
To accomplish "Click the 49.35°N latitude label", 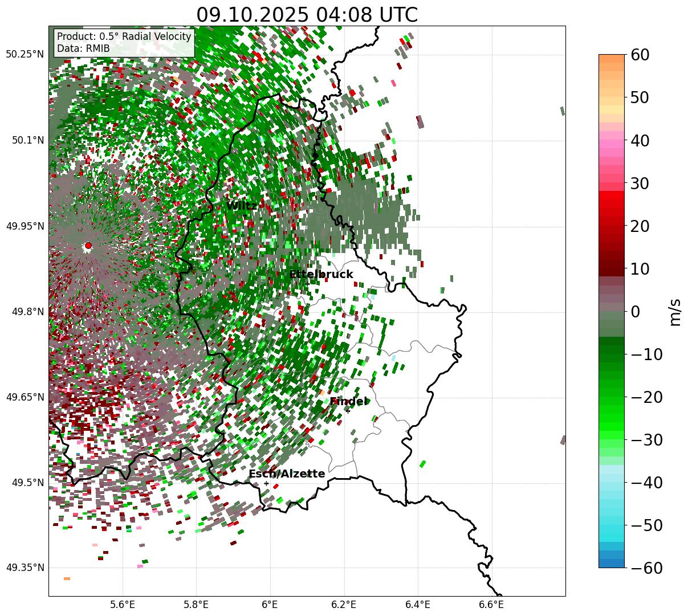I will [x=25, y=568].
